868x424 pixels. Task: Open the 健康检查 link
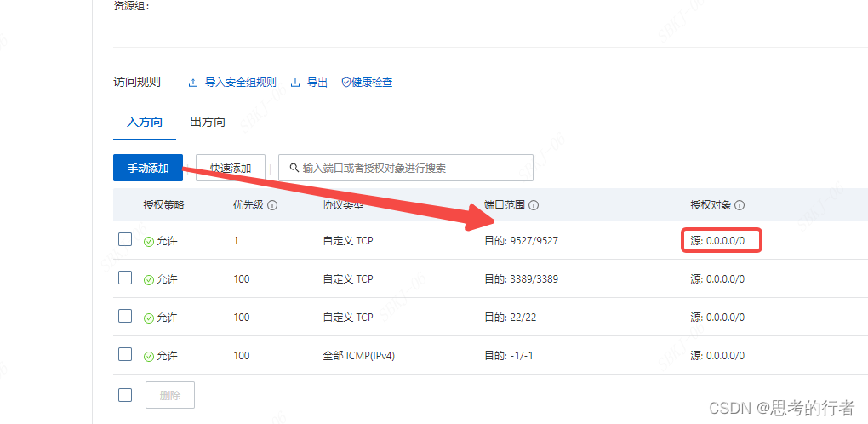click(x=372, y=83)
